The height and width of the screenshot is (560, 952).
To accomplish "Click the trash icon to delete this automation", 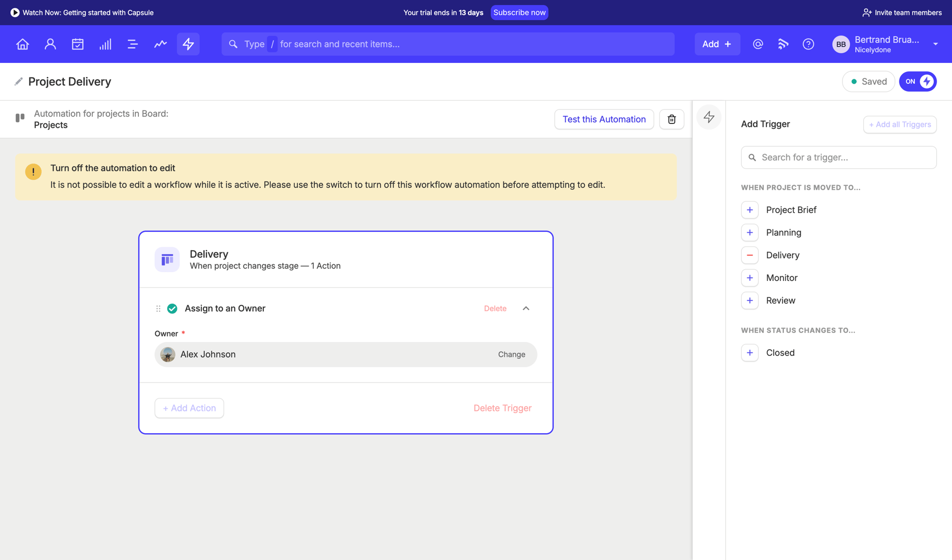I will (671, 119).
